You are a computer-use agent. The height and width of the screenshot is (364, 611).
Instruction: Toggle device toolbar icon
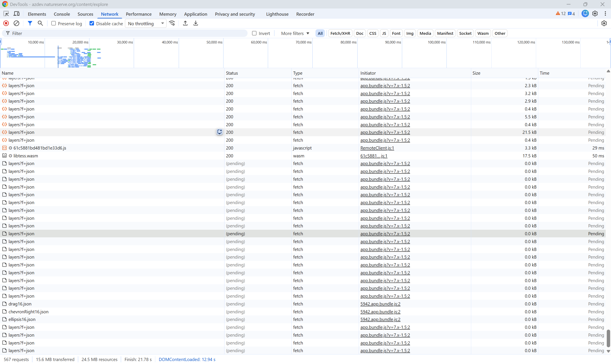16,14
